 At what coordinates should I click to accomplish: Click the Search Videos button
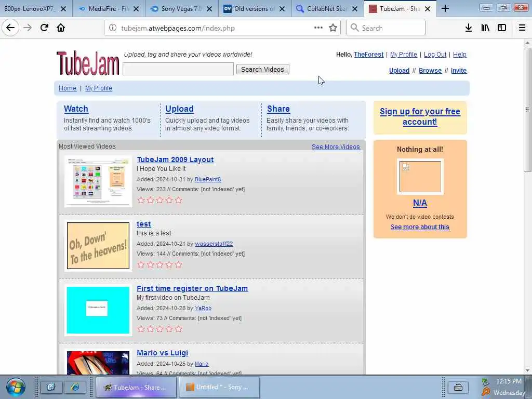point(262,69)
